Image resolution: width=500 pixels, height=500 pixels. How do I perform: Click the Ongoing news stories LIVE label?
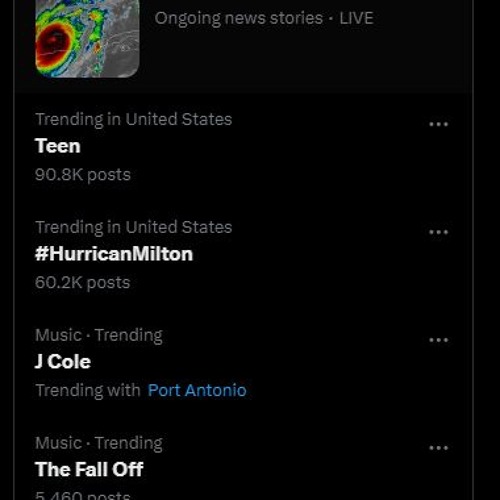pyautogui.click(x=264, y=18)
